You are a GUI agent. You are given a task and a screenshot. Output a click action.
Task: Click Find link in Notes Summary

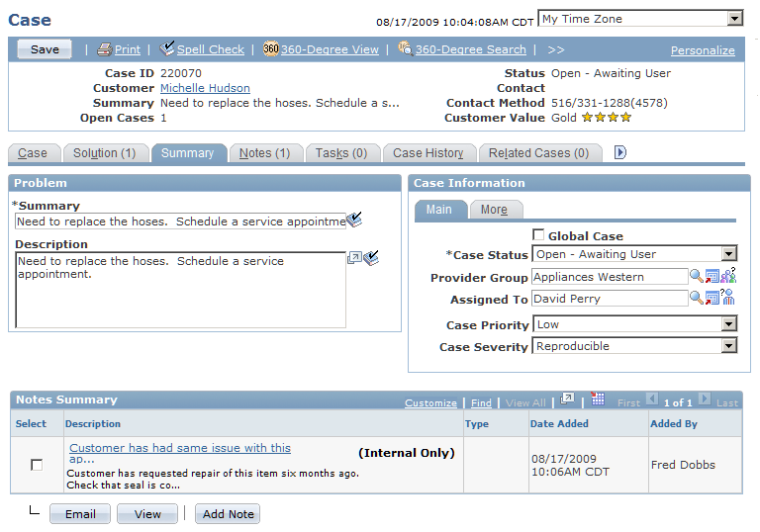pyautogui.click(x=481, y=402)
